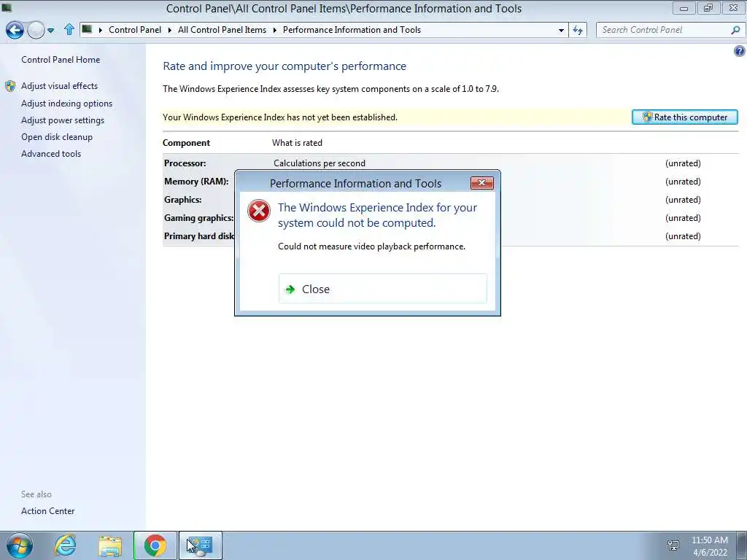Restore down the Control Panel window
Viewport: 747px width, 560px height.
coord(708,8)
